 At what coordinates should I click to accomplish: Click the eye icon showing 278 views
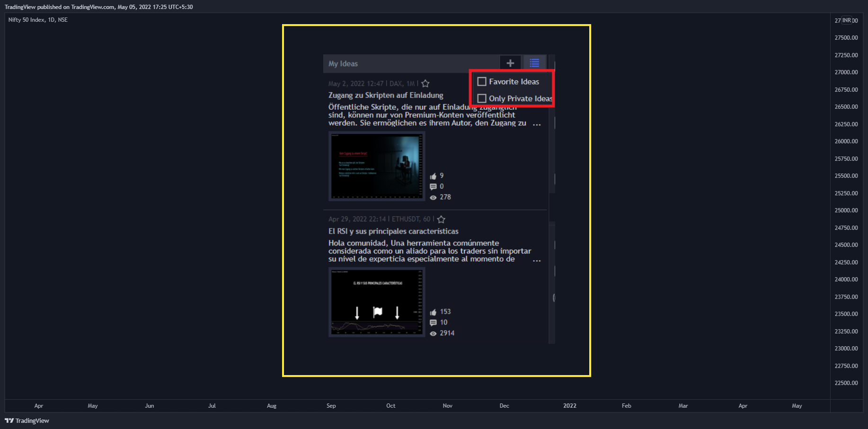click(433, 197)
